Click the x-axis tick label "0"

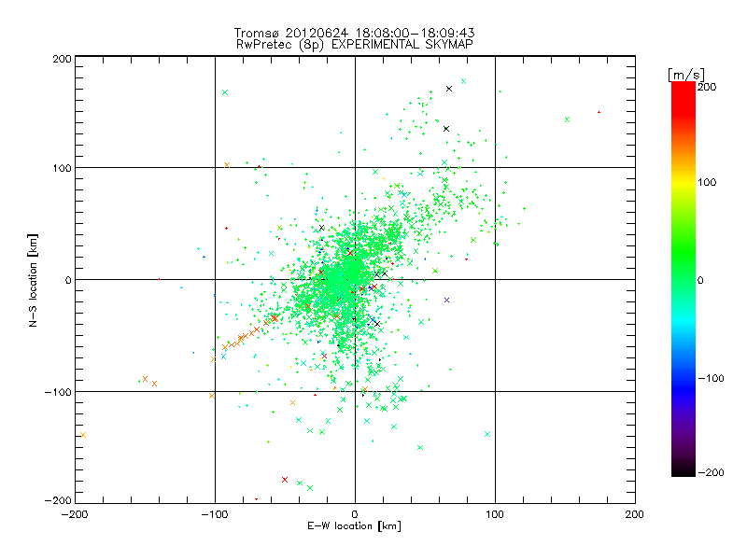355,514
